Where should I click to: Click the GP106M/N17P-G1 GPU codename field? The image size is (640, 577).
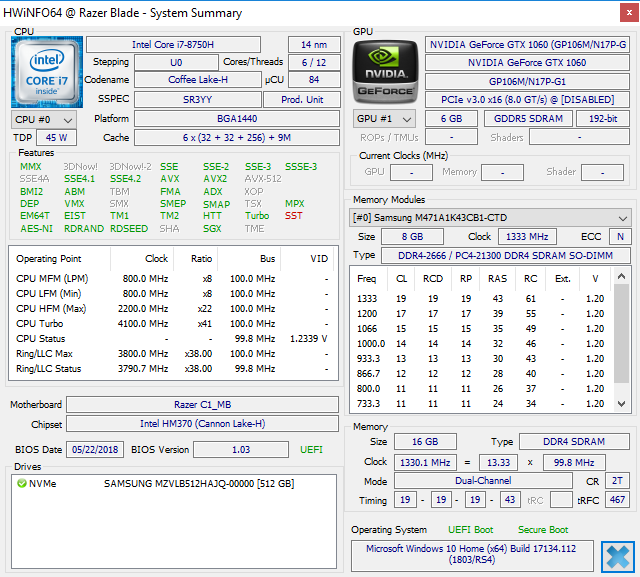point(527,82)
